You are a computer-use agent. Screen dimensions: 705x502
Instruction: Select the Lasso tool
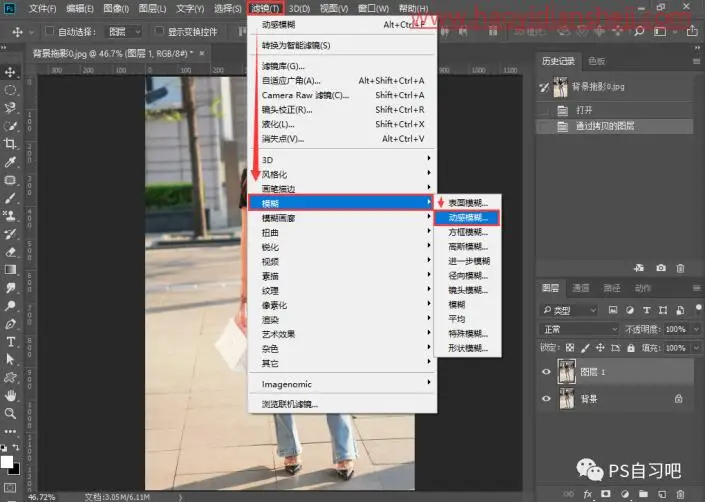(10, 108)
